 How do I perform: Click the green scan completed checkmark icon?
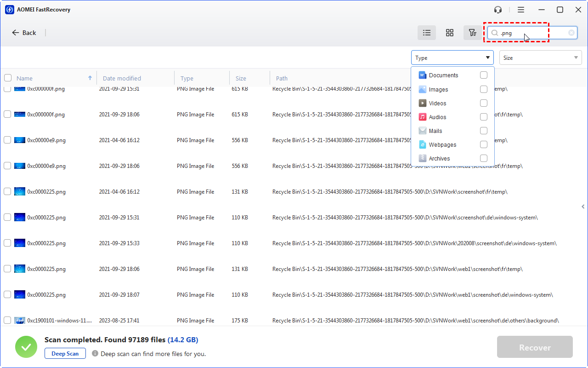coord(26,347)
